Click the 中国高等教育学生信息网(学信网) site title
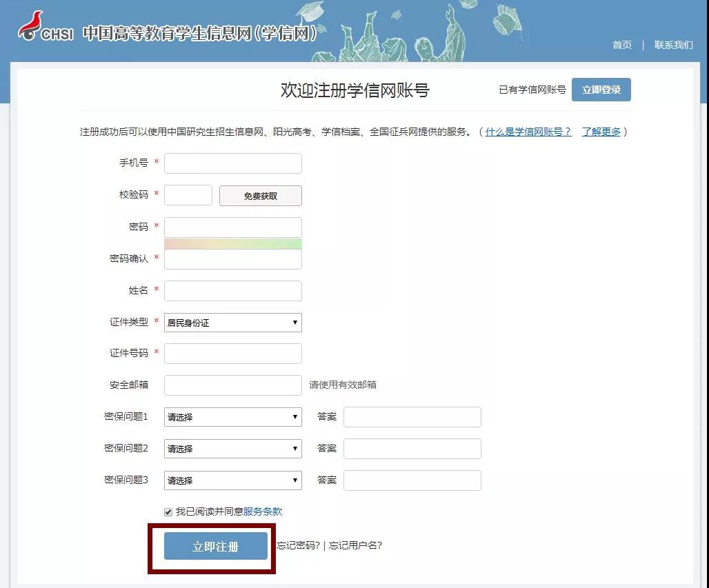This screenshot has height=588, width=709. tap(199, 33)
